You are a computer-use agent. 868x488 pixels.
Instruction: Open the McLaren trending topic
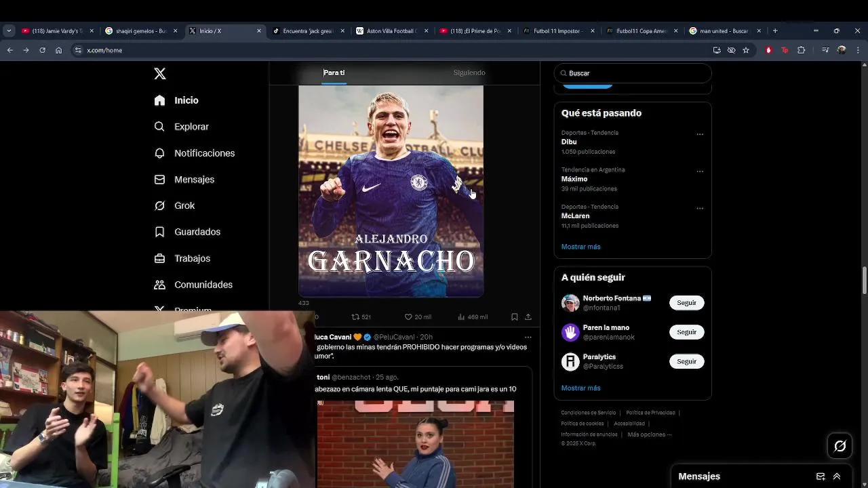click(x=575, y=216)
